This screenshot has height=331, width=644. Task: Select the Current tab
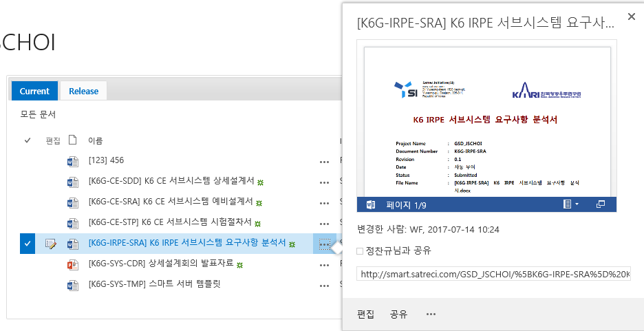[34, 91]
